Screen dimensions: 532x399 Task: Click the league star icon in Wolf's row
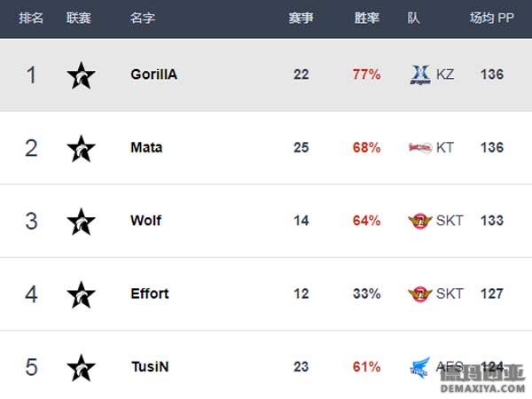coord(81,222)
